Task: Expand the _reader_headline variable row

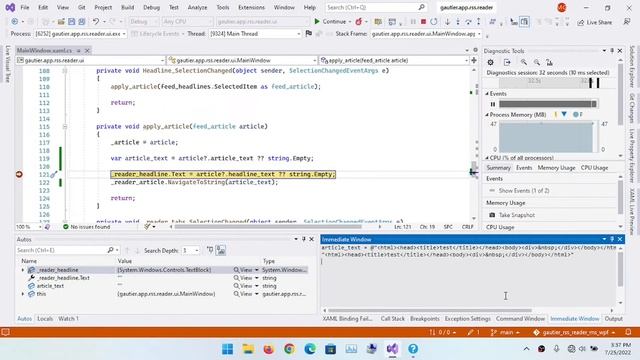Action: (23, 270)
